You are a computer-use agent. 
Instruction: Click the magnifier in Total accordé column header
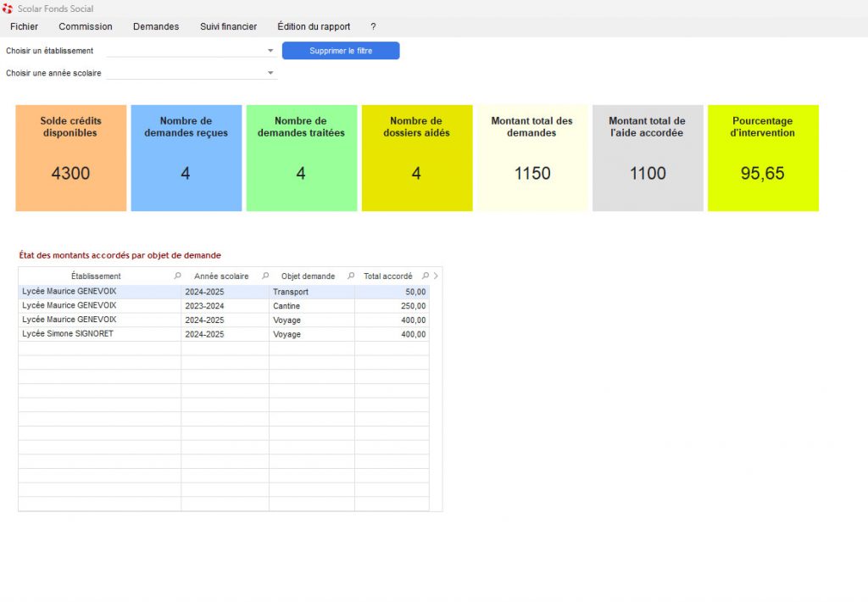[426, 276]
